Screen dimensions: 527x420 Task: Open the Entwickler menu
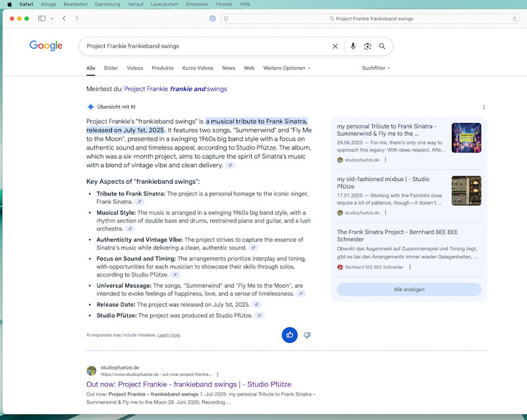[x=197, y=4]
